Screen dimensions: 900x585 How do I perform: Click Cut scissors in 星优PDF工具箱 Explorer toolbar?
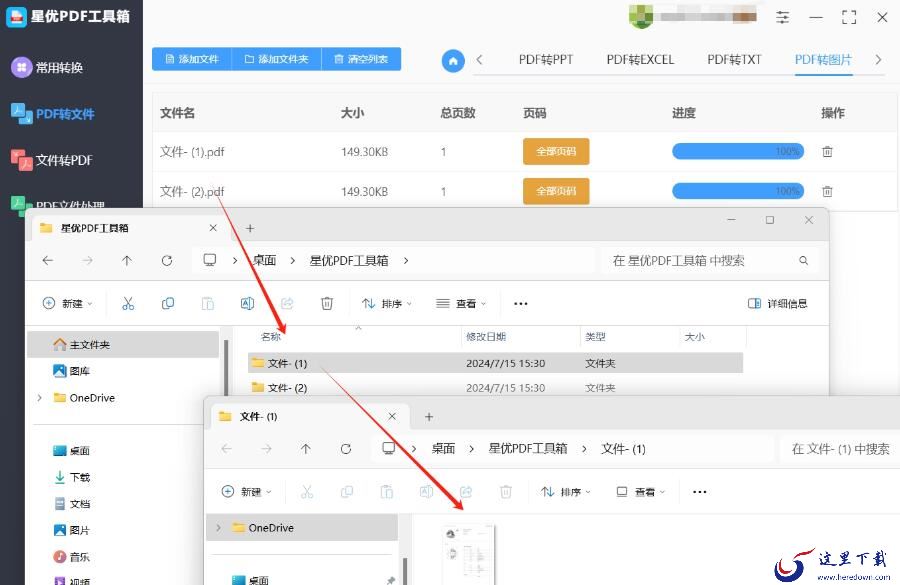tap(128, 304)
